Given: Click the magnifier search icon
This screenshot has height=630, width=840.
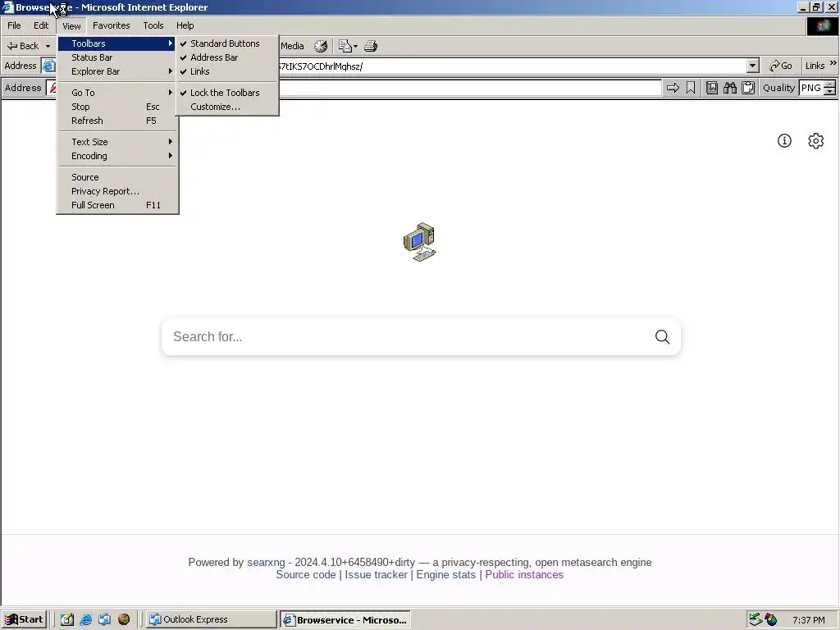Looking at the screenshot, I should [662, 336].
